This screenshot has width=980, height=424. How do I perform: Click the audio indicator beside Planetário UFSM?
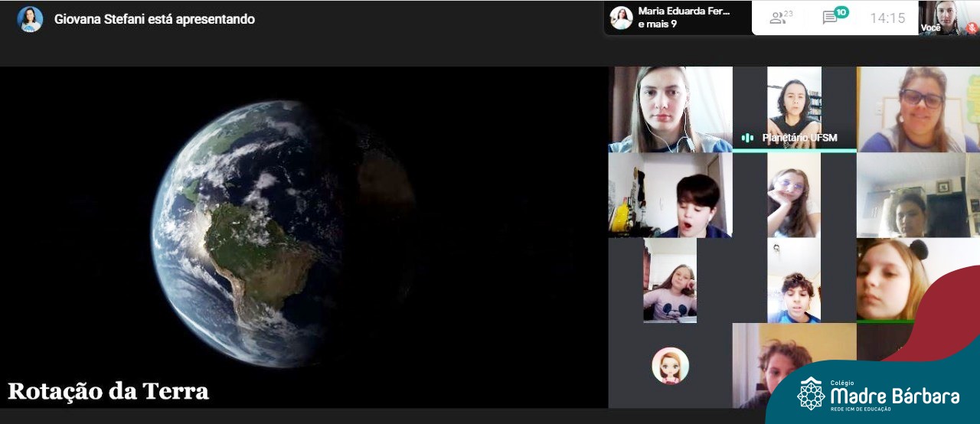coord(747,138)
